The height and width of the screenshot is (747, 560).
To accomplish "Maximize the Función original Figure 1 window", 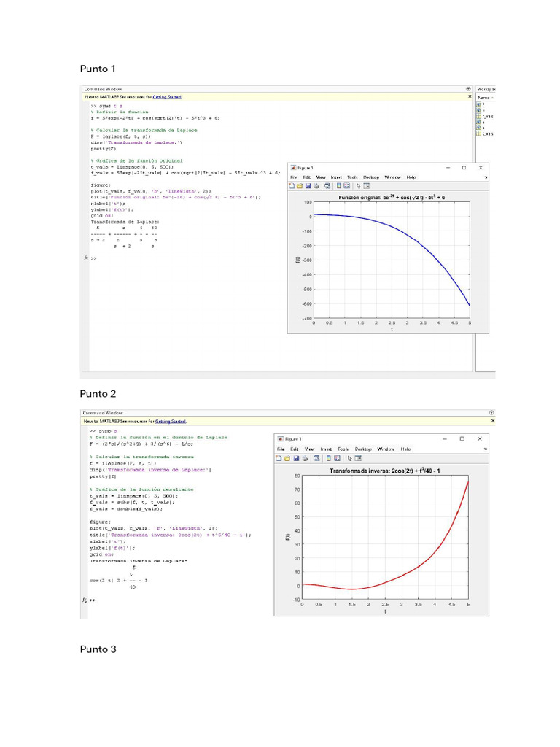I will pos(464,168).
